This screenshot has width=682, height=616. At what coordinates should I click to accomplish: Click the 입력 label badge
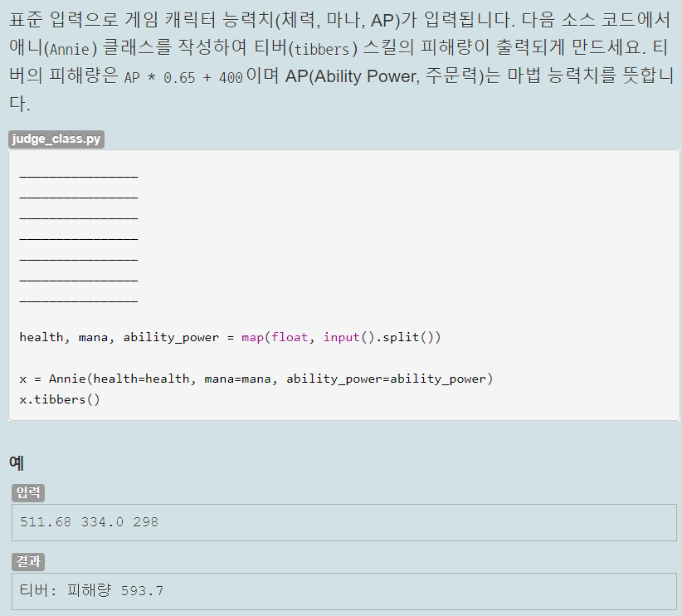[x=28, y=493]
